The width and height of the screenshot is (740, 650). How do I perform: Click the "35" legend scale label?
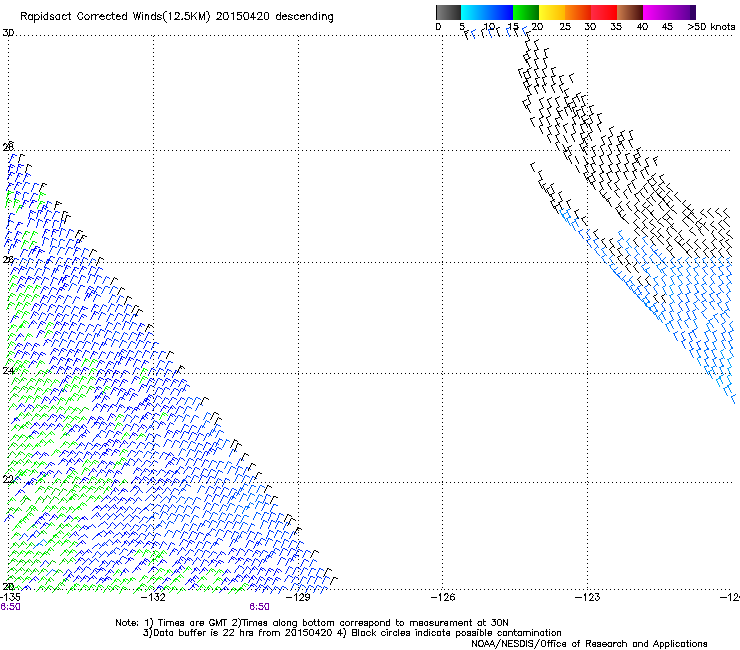tap(616, 27)
